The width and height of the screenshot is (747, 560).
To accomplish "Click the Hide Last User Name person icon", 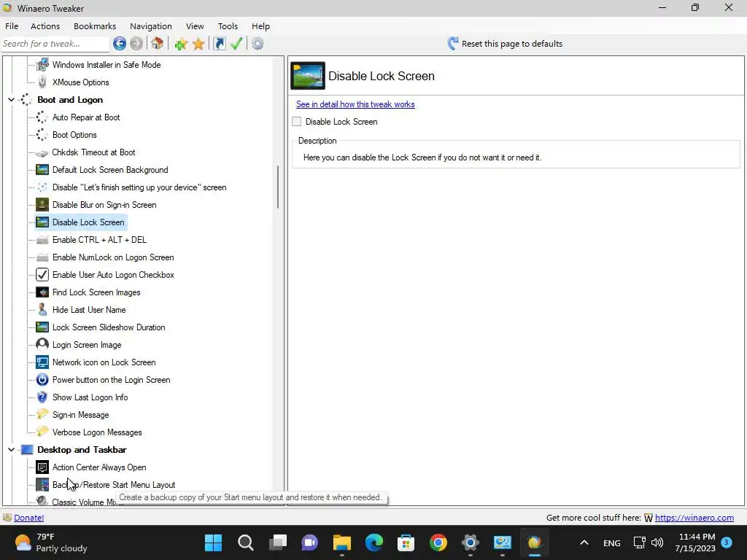I will pos(42,310).
